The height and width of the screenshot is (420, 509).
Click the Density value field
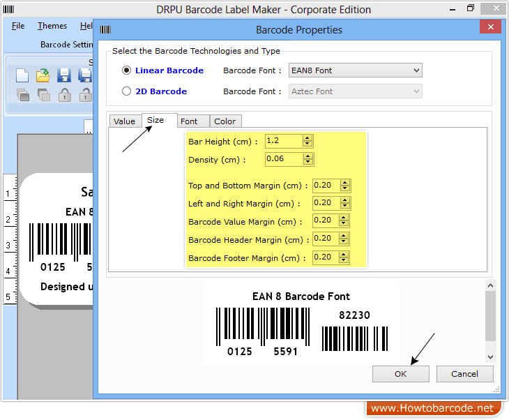pyautogui.click(x=284, y=159)
